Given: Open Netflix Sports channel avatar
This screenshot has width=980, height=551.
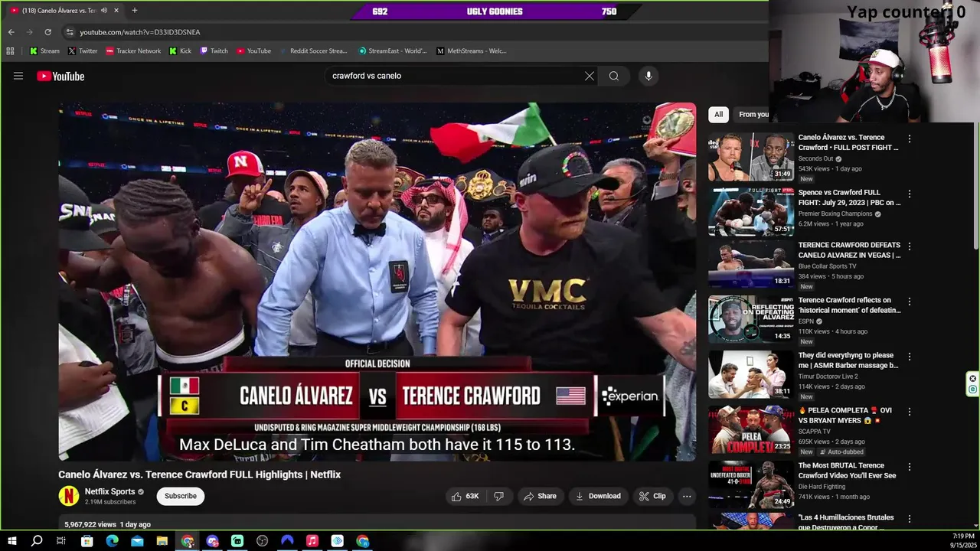Looking at the screenshot, I should click(69, 496).
